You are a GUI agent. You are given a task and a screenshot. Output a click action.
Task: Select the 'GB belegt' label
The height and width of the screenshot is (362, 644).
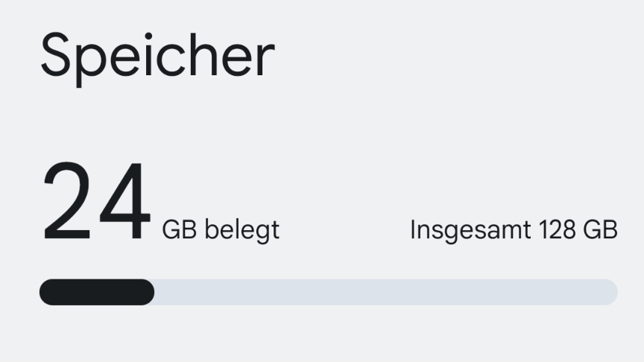(221, 230)
